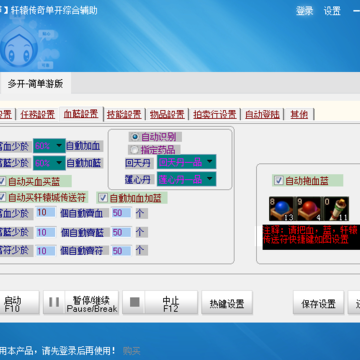This screenshot has width=360, height=360.
Task: Switch to the 拍卖行设置 tab
Action: pyautogui.click(x=215, y=114)
